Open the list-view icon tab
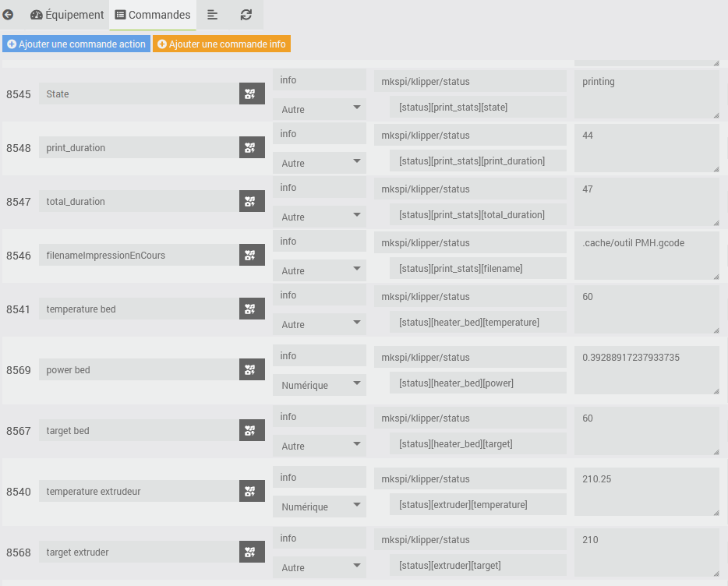 pyautogui.click(x=212, y=15)
